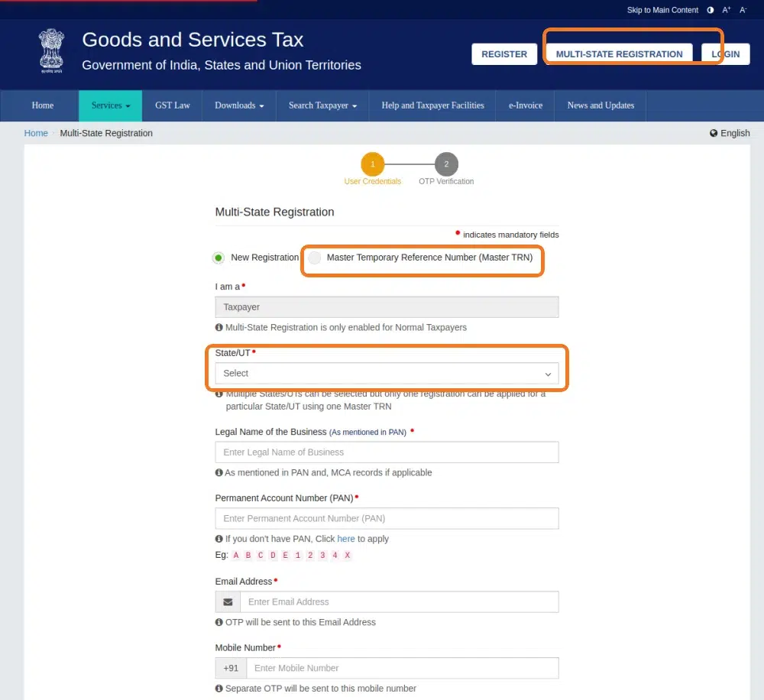Select the New Registration radio button

pos(219,258)
